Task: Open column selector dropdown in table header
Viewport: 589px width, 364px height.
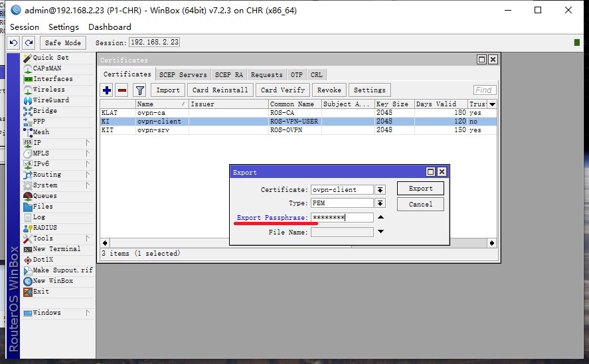Action: coord(492,104)
